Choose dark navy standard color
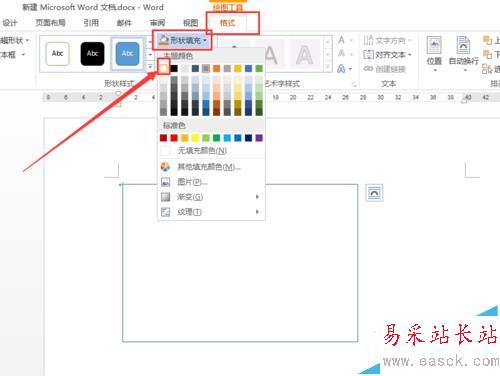The height and width of the screenshot is (376, 500). 248,138
